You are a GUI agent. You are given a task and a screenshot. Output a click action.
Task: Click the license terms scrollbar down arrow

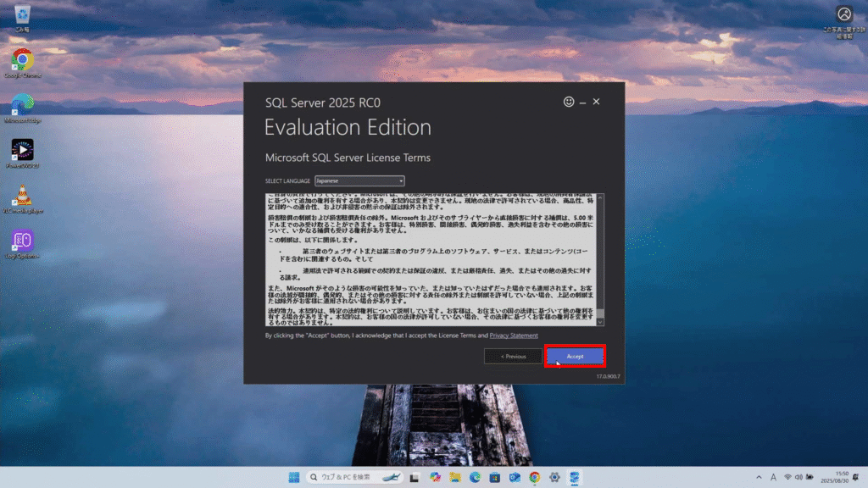click(600, 321)
